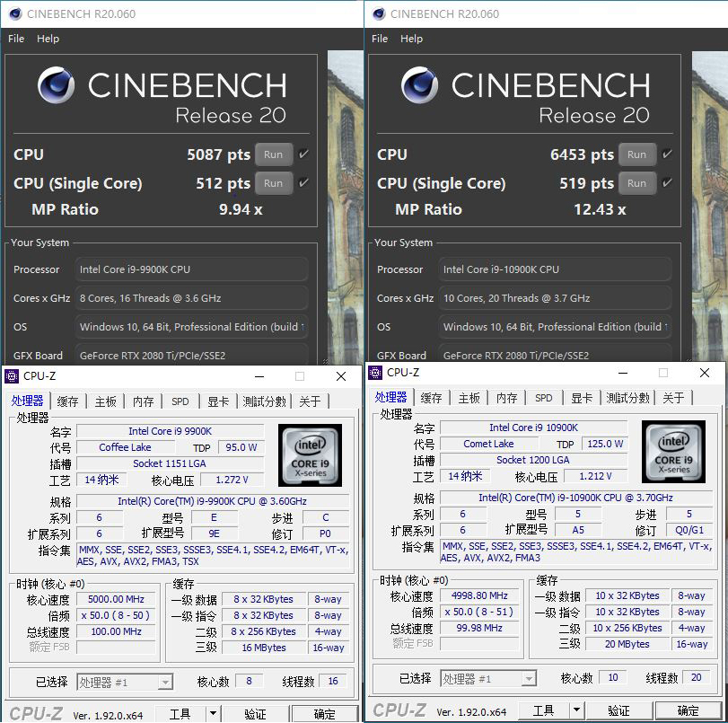Click the Cinebench cube logo in left window
Viewport: 728px width, 723px height.
56,87
